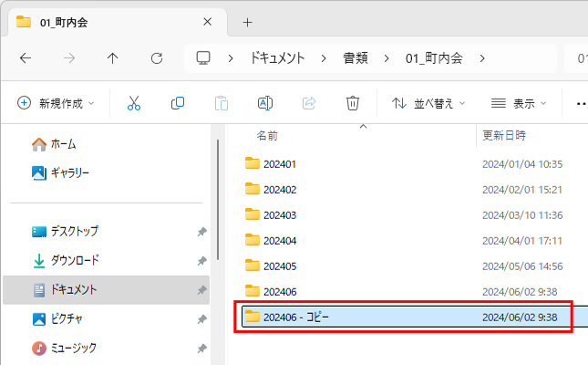Click date 2024/05/06 14:56
The width and height of the screenshot is (588, 365).
(522, 266)
